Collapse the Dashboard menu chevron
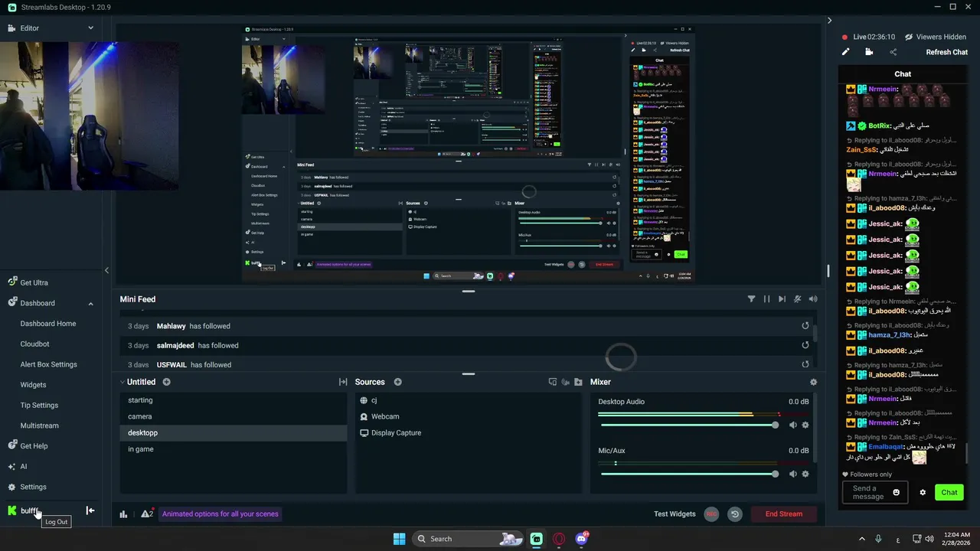Viewport: 980px width, 551px height. (90, 303)
